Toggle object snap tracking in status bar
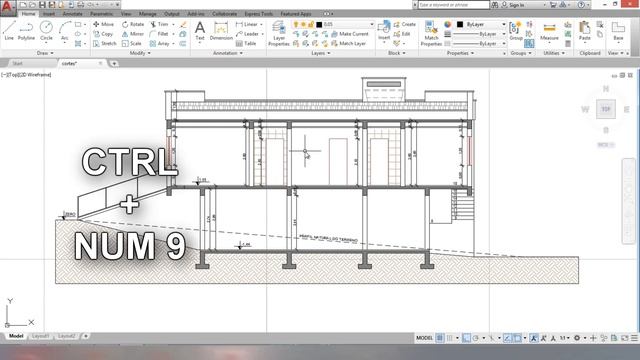Image resolution: width=640 pixels, height=360 pixels. (507, 338)
